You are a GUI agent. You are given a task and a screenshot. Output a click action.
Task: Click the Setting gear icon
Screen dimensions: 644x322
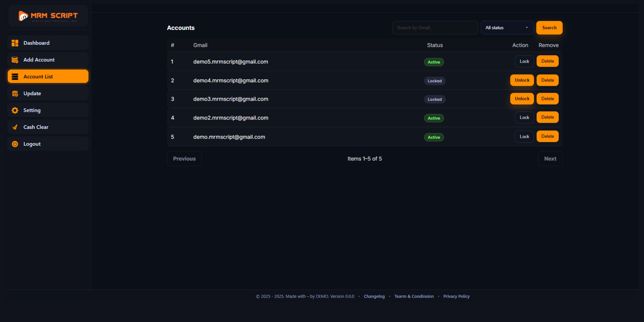(x=15, y=110)
